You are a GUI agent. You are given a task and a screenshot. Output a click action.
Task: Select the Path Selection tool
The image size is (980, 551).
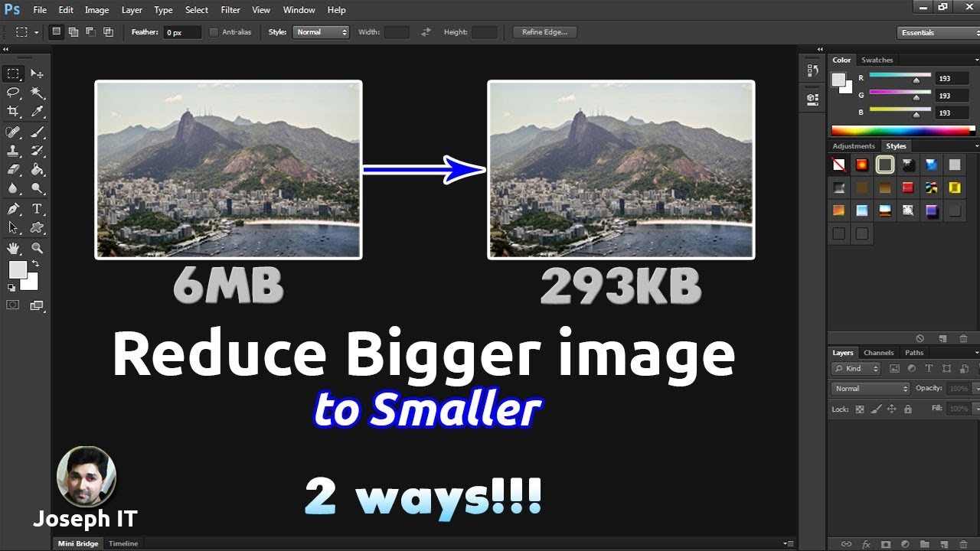13,228
